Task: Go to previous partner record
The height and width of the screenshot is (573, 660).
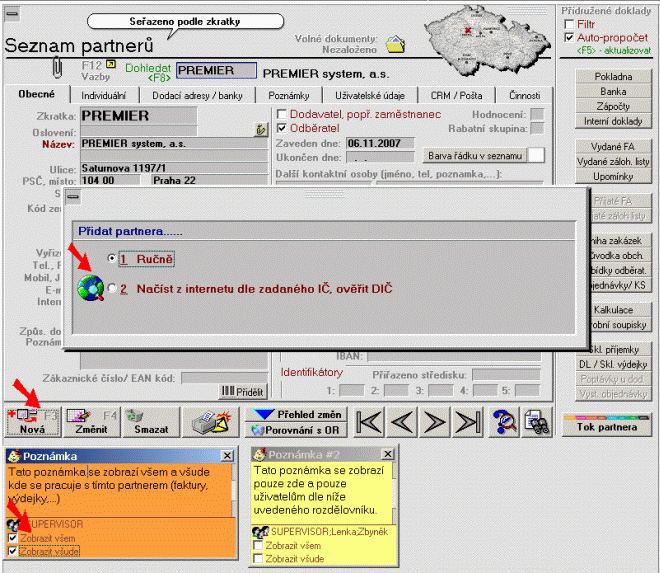Action: (402, 421)
